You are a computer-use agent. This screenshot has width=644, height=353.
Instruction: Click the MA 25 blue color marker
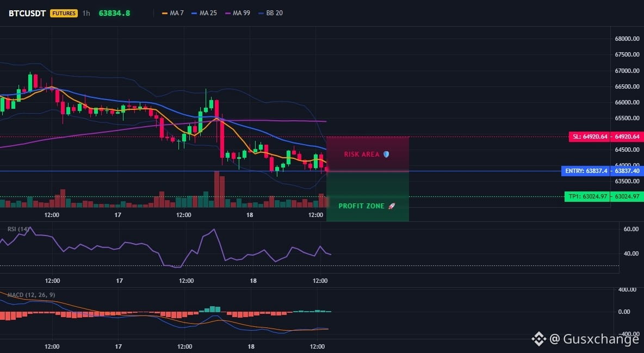pyautogui.click(x=194, y=13)
